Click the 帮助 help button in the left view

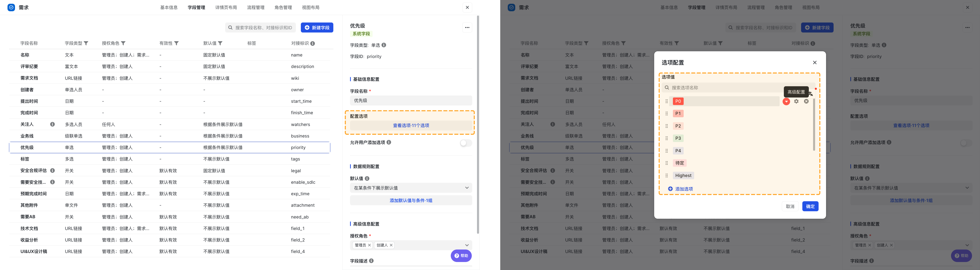pyautogui.click(x=461, y=256)
